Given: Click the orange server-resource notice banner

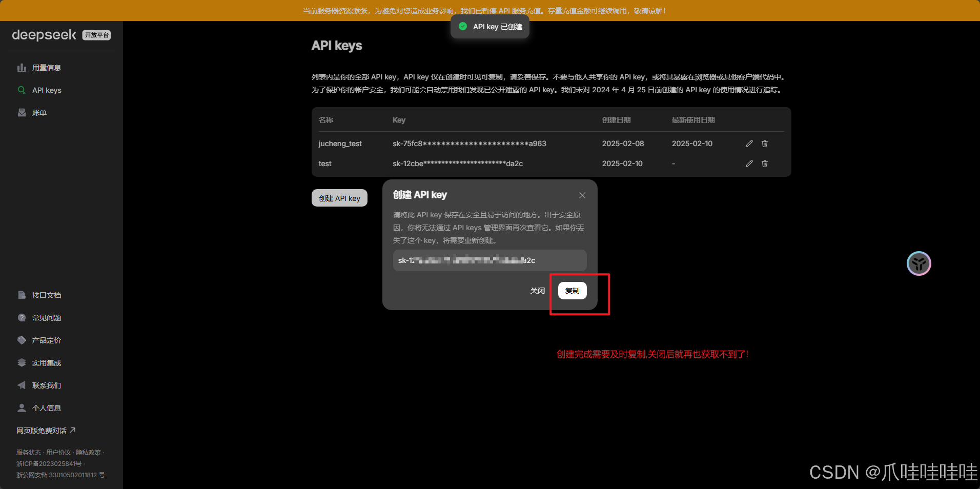Looking at the screenshot, I should 490,10.
